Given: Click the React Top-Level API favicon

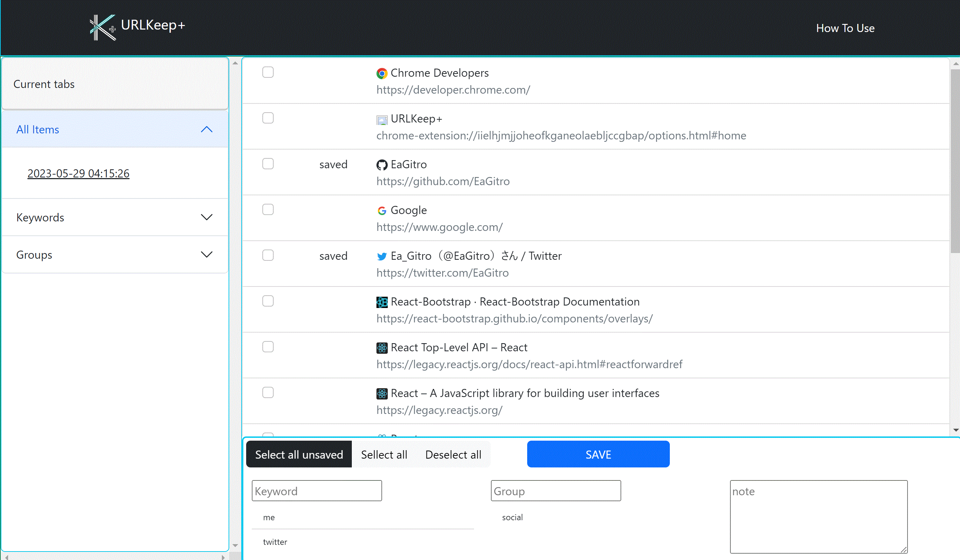Looking at the screenshot, I should click(x=382, y=348).
